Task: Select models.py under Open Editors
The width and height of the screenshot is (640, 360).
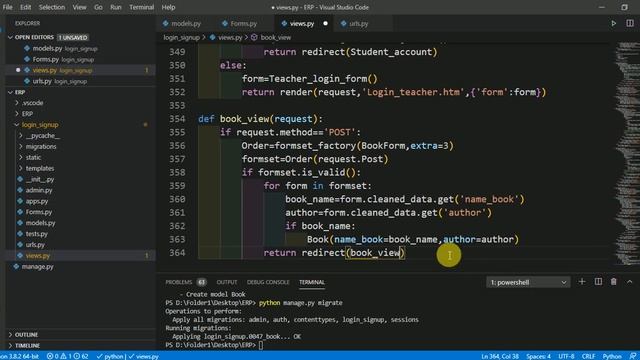Action: coord(47,48)
